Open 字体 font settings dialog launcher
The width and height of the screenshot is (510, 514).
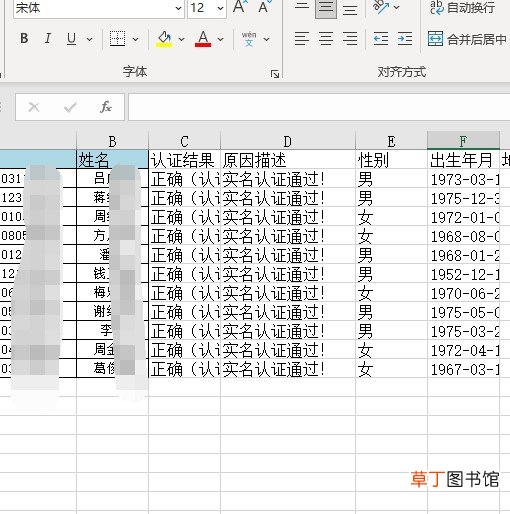(x=275, y=74)
